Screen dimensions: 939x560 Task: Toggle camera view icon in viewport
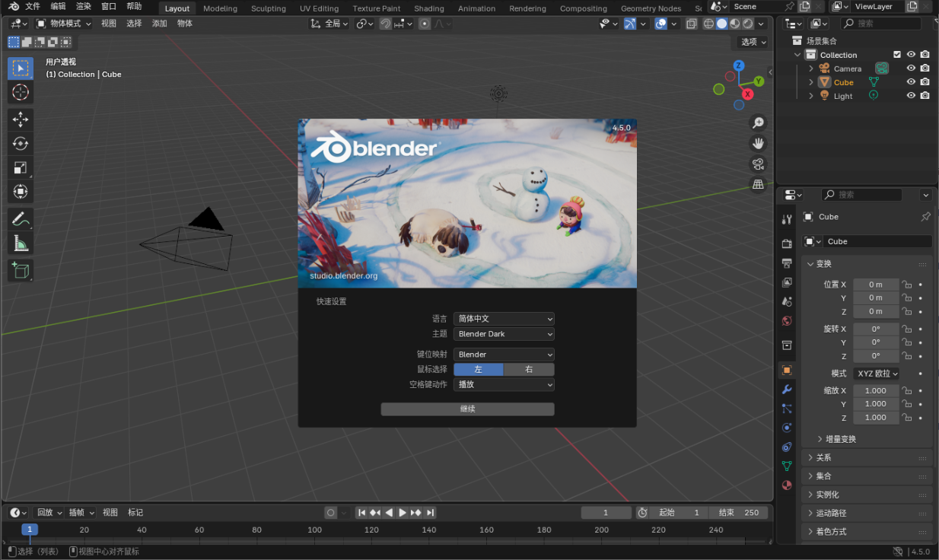[758, 164]
